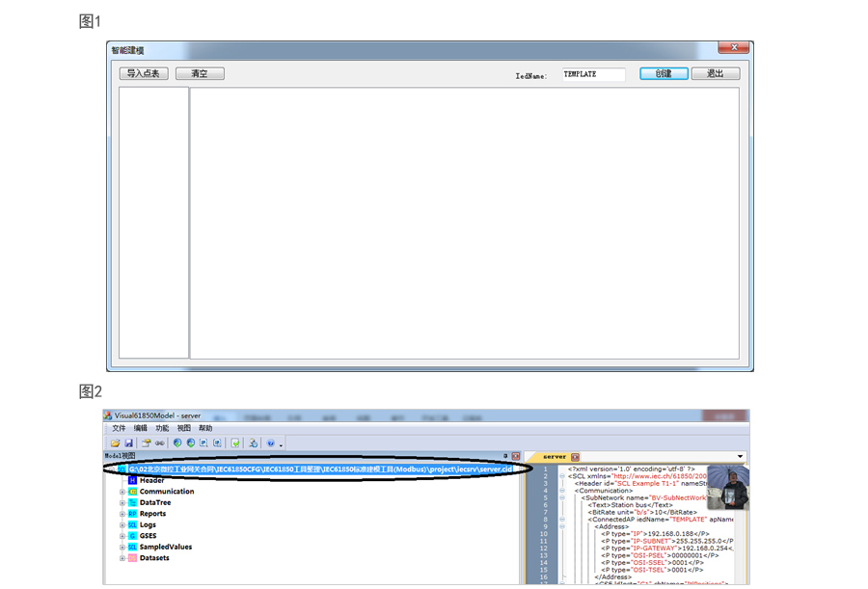Image resolution: width=868 pixels, height=589 pixels.
Task: Expand the DataTree node
Action: click(122, 502)
